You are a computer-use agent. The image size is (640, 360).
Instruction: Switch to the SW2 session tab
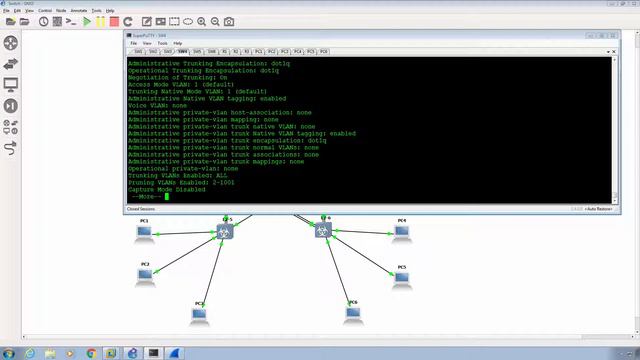[x=153, y=52]
